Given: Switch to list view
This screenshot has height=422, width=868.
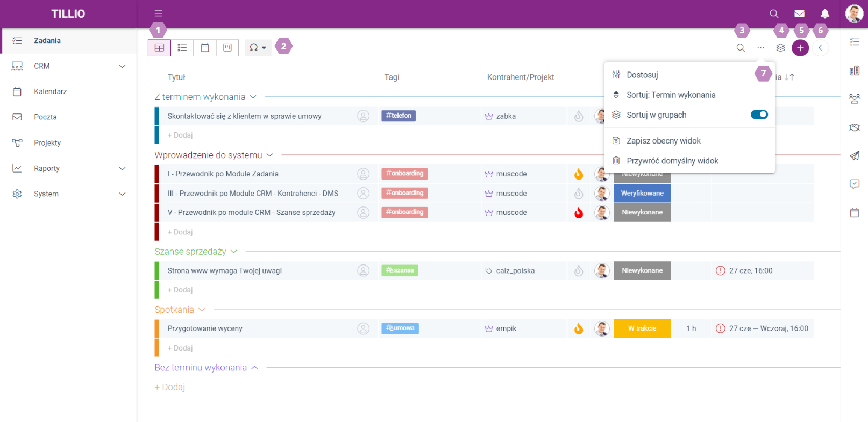Looking at the screenshot, I should [x=182, y=47].
